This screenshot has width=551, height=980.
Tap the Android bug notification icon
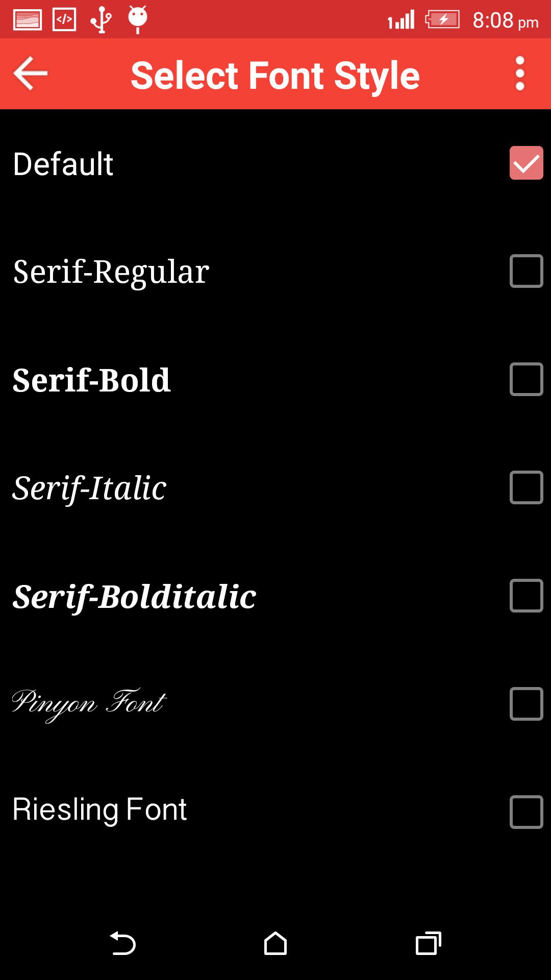pyautogui.click(x=137, y=20)
